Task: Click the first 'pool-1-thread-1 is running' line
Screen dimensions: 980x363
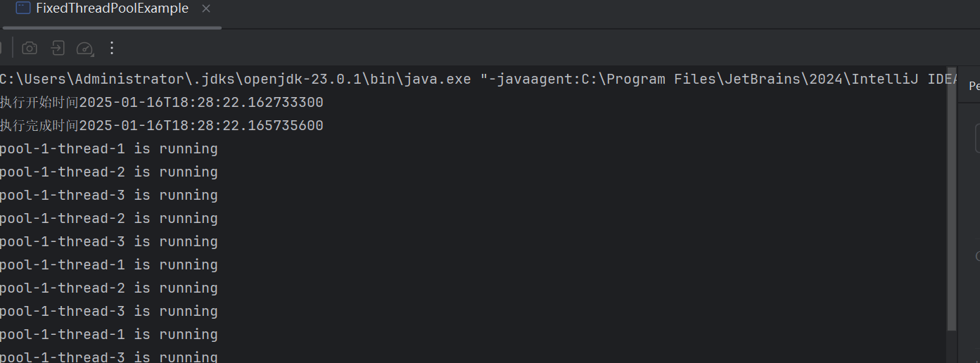Action: coord(109,148)
